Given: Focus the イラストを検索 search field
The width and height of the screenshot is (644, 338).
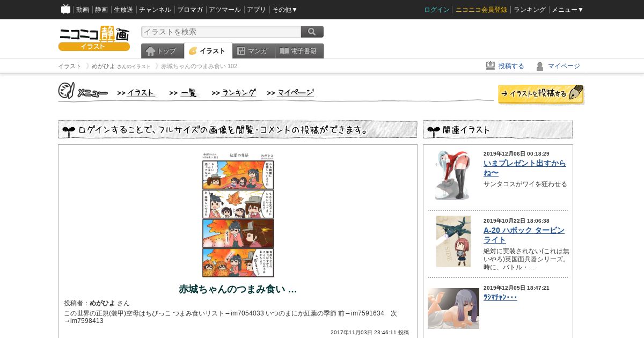Looking at the screenshot, I should click(221, 32).
